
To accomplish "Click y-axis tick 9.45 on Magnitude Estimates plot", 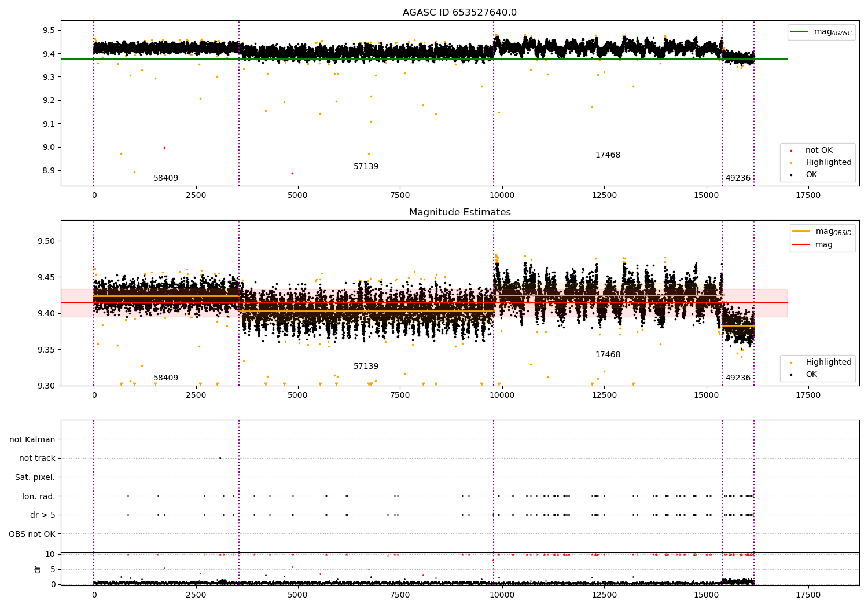I will click(x=46, y=277).
